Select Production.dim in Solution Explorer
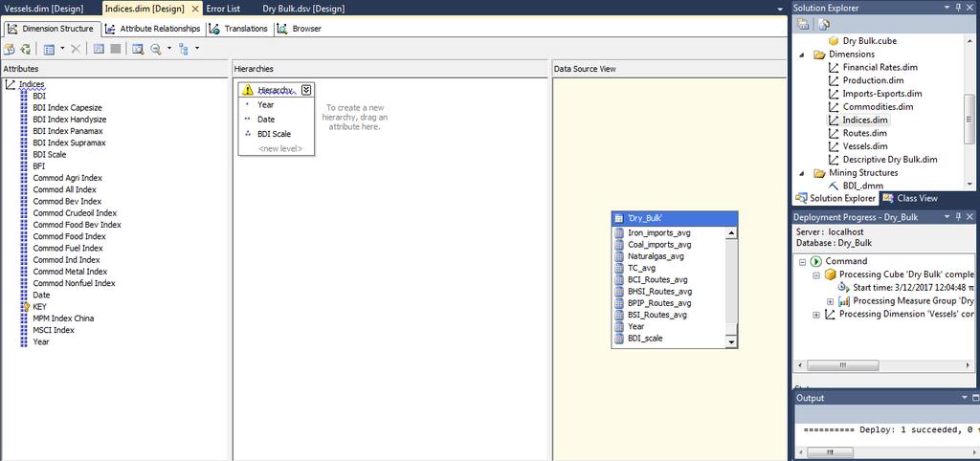Screen dimensions: 980x461 pos(874,80)
